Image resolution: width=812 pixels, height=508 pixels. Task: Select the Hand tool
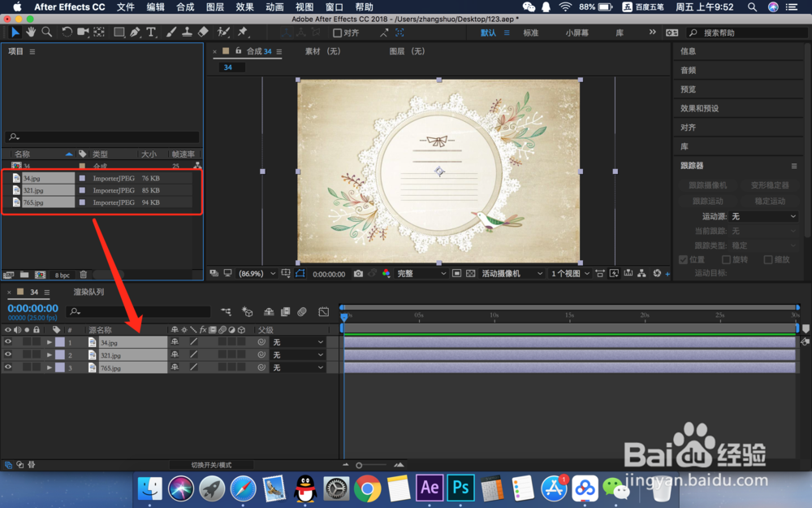coord(31,33)
